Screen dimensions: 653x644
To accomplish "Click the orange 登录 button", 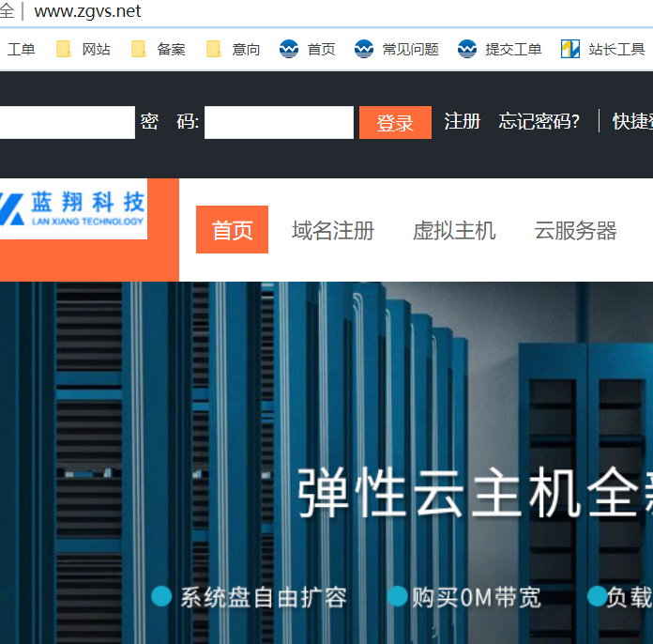I will [395, 123].
